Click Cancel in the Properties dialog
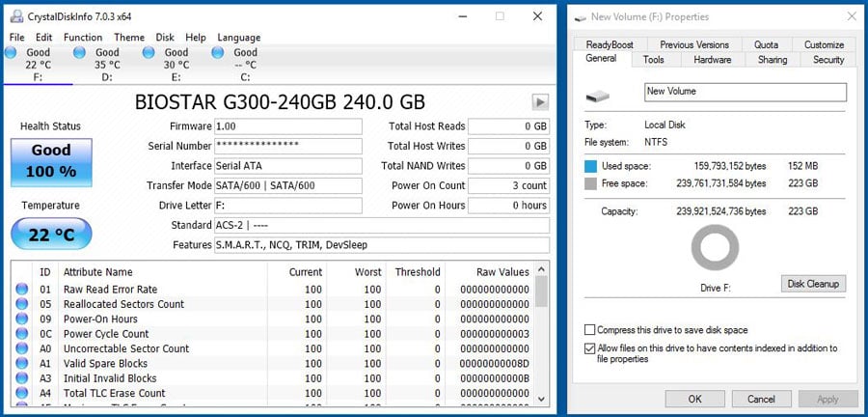 tap(761, 399)
